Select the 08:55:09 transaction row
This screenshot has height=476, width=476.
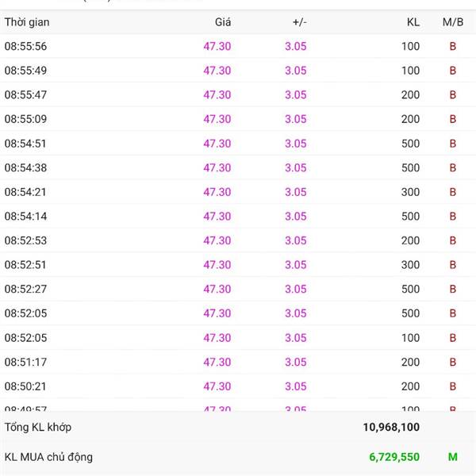pos(238,119)
